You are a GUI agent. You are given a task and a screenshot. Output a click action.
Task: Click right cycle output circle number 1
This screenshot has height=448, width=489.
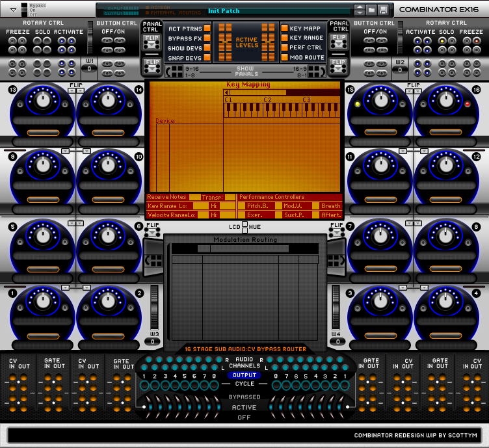tap(345, 386)
